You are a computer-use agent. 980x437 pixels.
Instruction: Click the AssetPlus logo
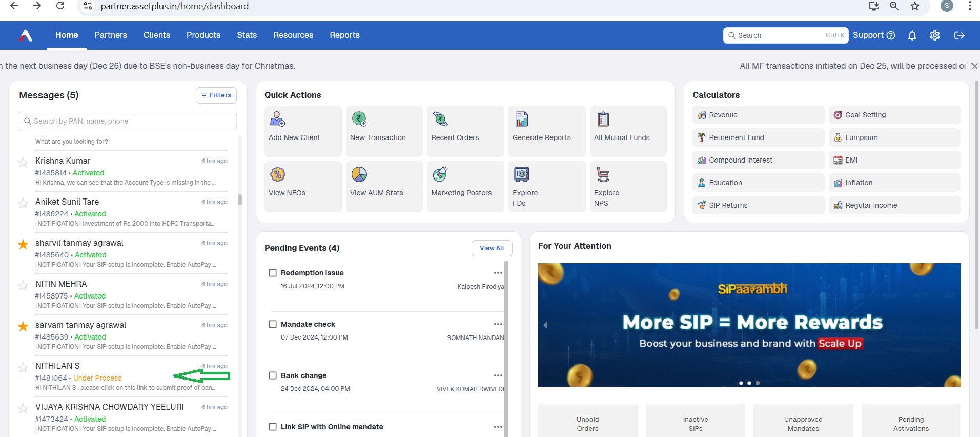point(26,35)
